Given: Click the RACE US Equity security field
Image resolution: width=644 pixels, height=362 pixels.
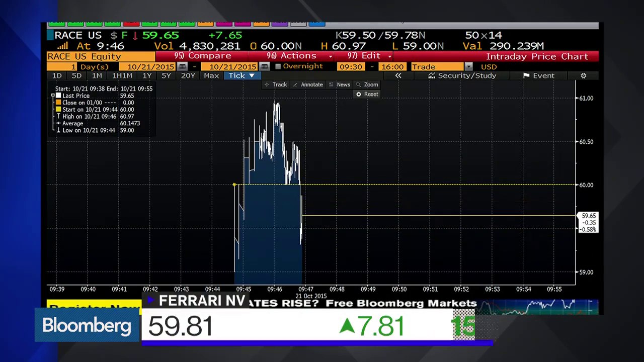Looking at the screenshot, I should [x=101, y=56].
